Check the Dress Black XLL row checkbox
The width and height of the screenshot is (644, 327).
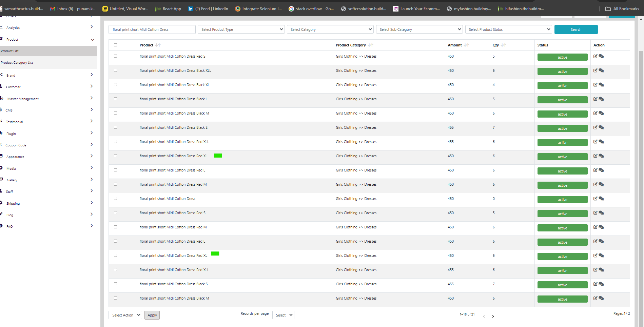pyautogui.click(x=115, y=70)
